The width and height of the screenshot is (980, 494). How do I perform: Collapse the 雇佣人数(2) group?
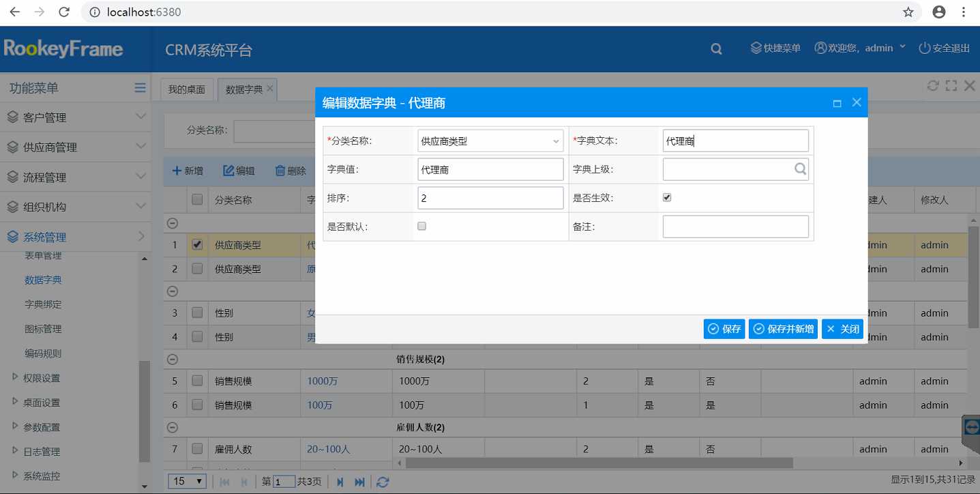tap(173, 427)
